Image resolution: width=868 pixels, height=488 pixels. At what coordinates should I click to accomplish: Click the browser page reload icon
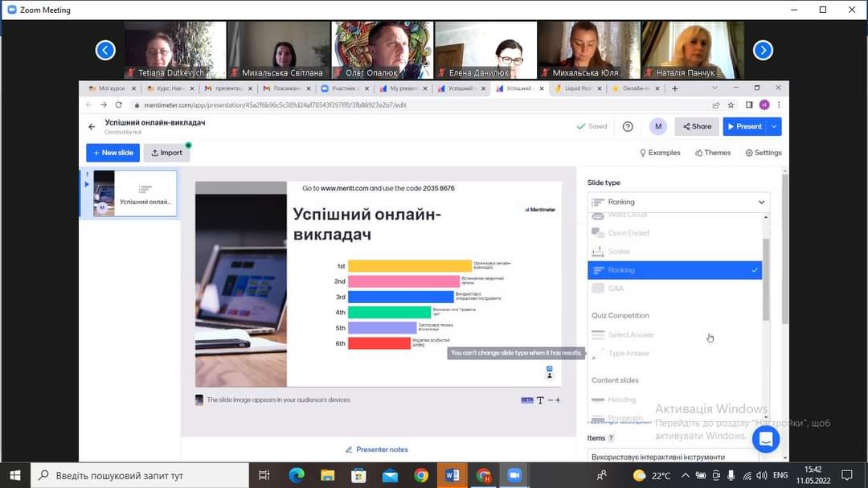coord(119,105)
